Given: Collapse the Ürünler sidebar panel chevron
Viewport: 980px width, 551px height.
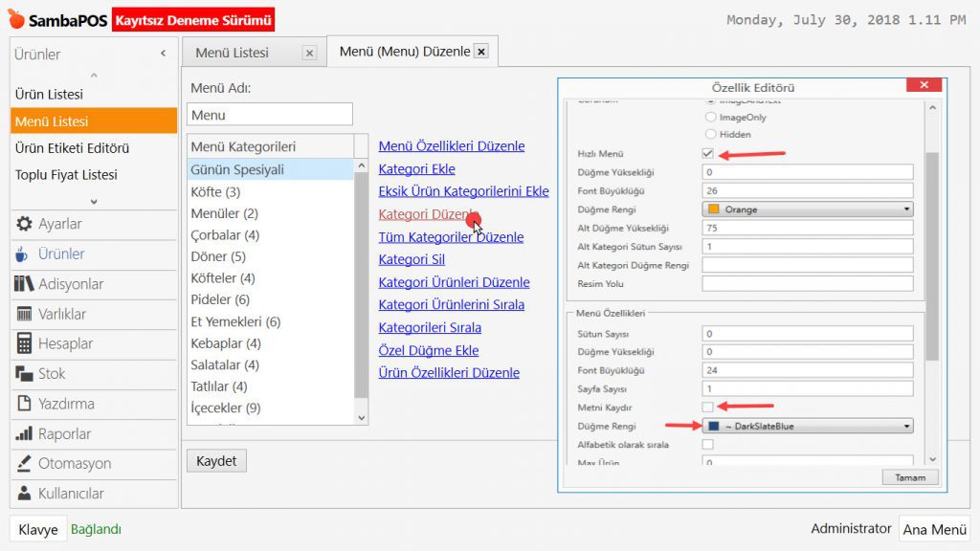Looking at the screenshot, I should [x=163, y=55].
